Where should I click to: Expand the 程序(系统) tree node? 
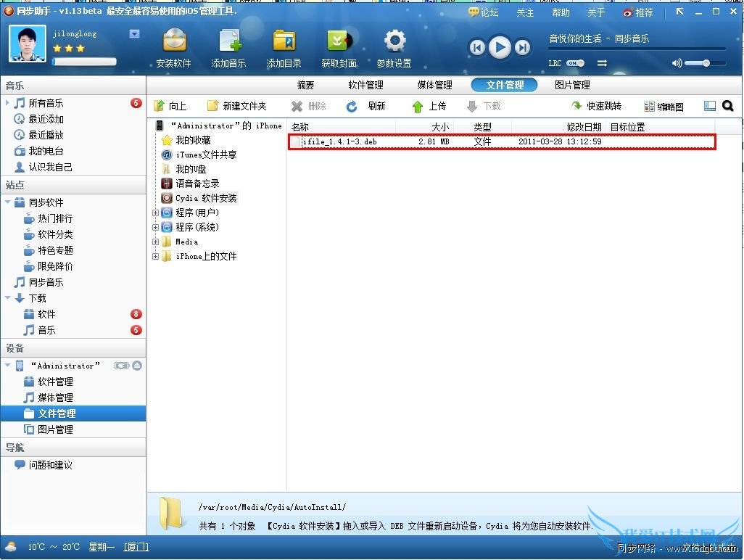pos(155,227)
